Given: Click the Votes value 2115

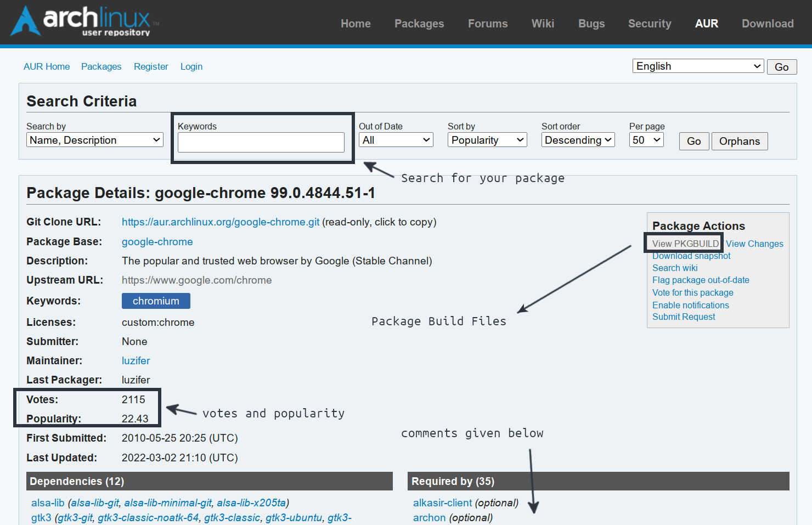Looking at the screenshot, I should point(133,399).
